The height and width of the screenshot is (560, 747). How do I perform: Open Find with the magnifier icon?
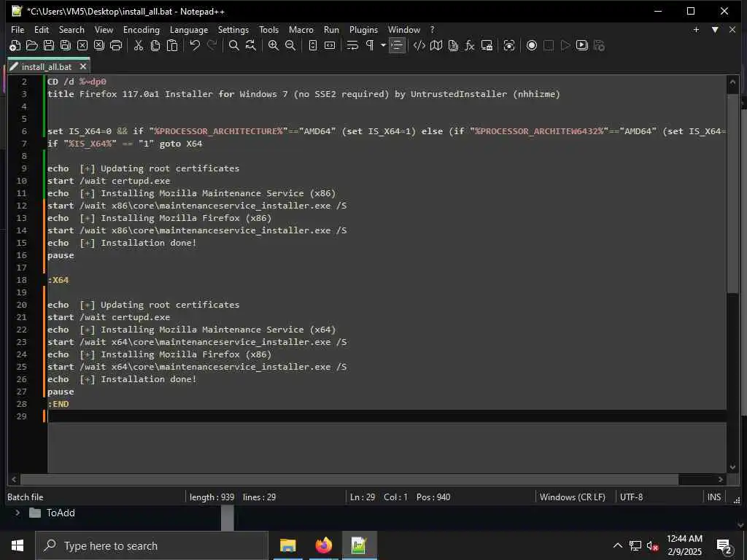[234, 45]
